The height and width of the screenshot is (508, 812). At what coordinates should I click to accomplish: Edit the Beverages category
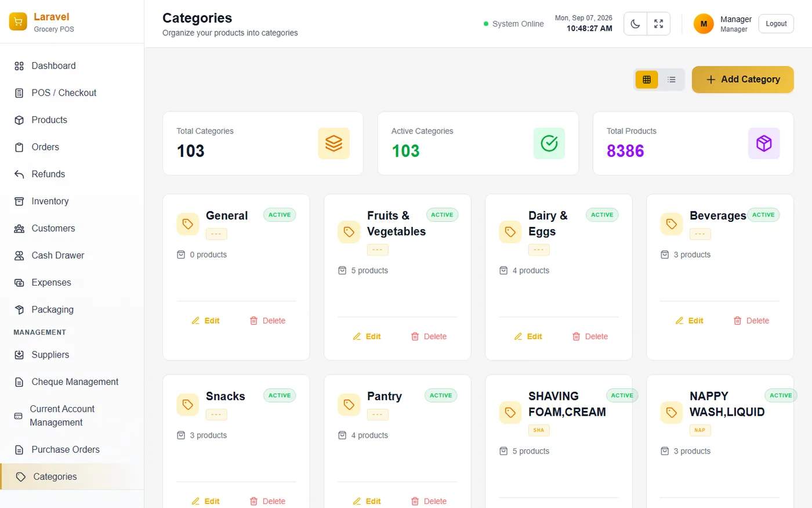[690, 320]
